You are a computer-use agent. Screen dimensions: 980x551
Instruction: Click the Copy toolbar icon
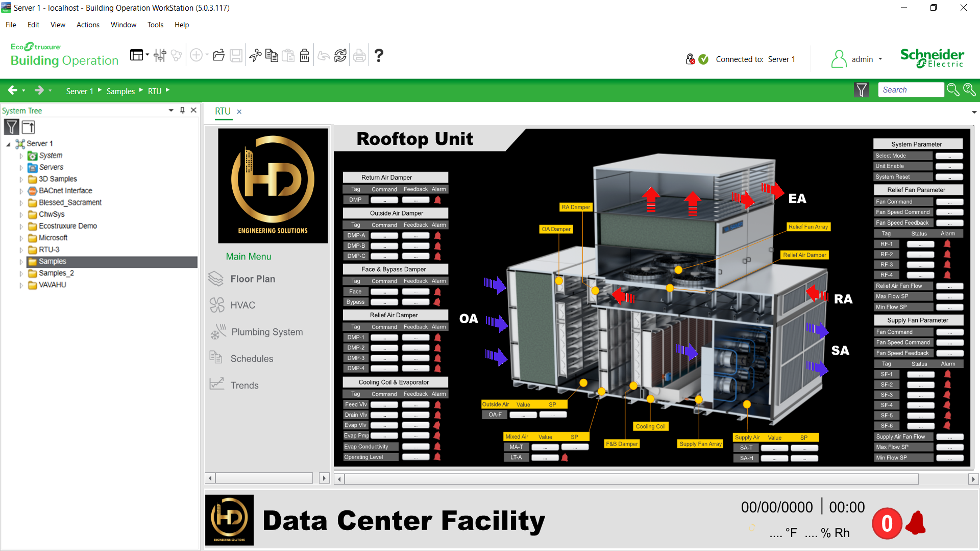click(x=271, y=56)
